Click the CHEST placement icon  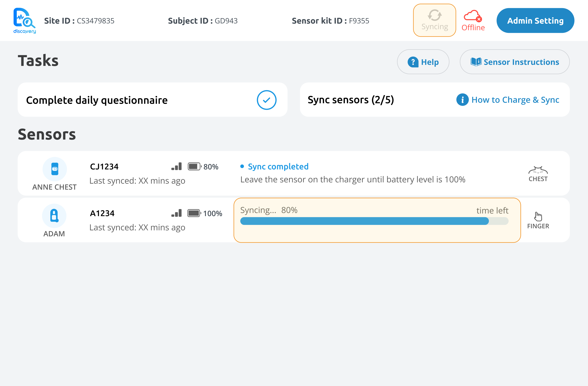coord(538,170)
